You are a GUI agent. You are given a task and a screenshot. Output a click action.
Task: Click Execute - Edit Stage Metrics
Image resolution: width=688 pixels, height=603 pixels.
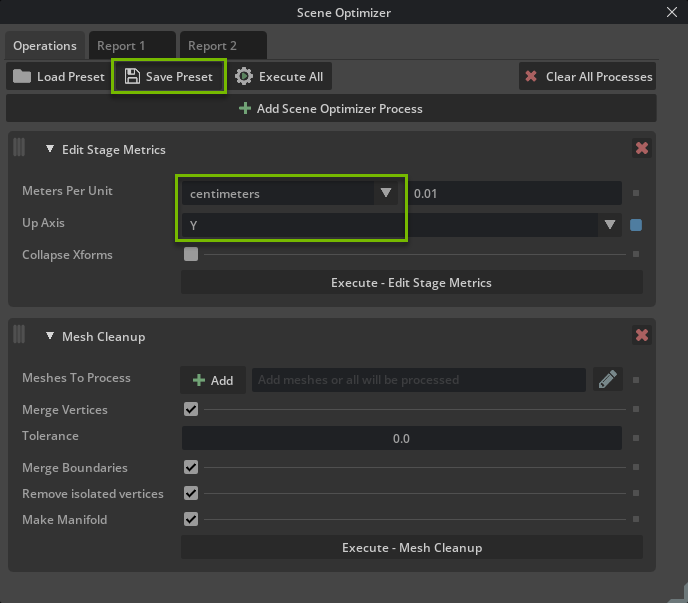point(412,282)
